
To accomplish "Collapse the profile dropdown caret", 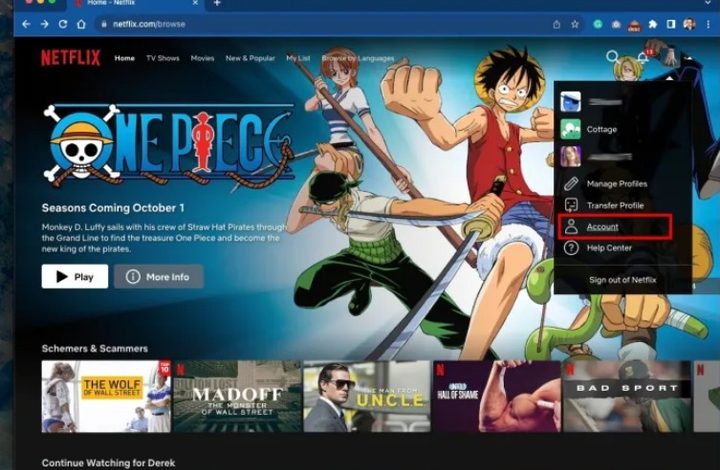I will click(x=688, y=58).
